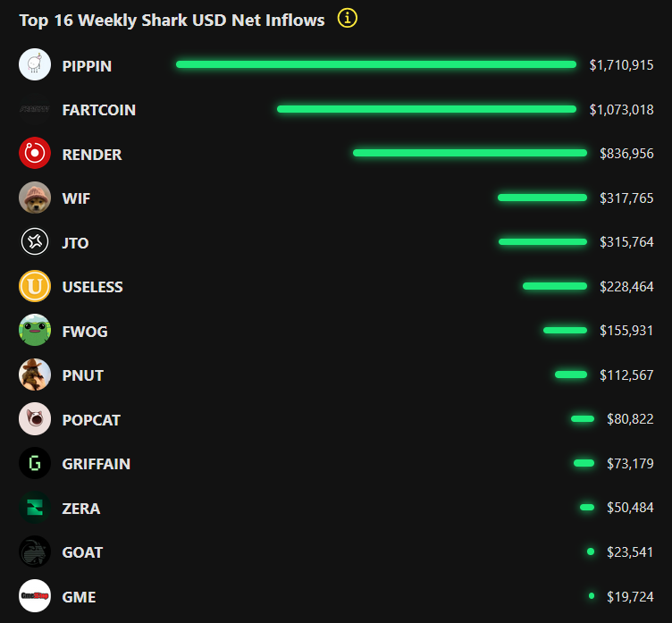The image size is (672, 623).
Task: Click the $1,710,915 inflow value
Action: tap(621, 65)
